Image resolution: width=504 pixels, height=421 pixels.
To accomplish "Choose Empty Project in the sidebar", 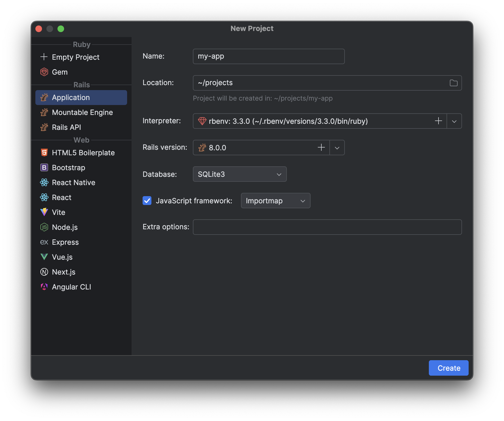I will 75,57.
